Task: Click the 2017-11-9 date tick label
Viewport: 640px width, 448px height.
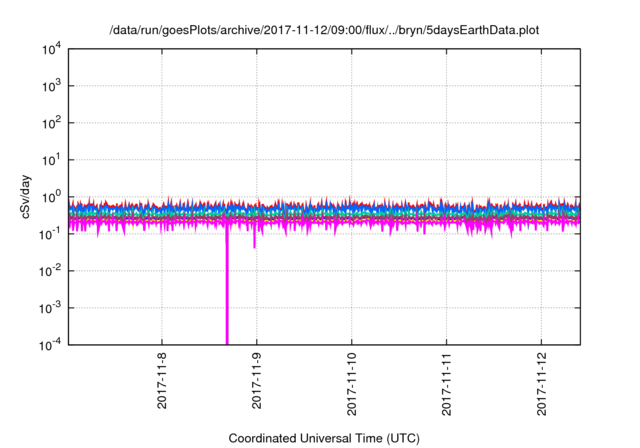Action: pyautogui.click(x=257, y=381)
